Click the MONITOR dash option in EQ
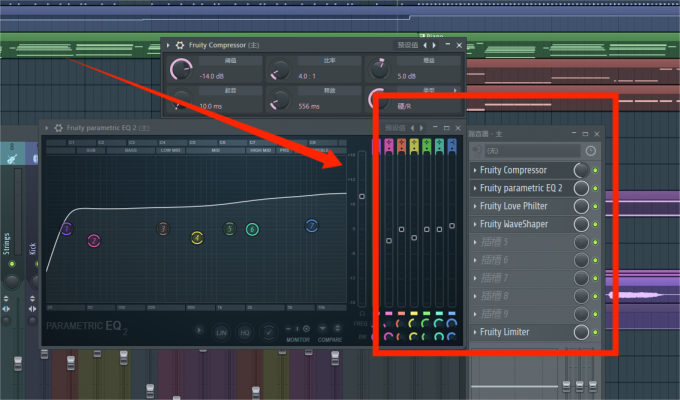Image resolution: width=680 pixels, height=400 pixels. pos(288,329)
